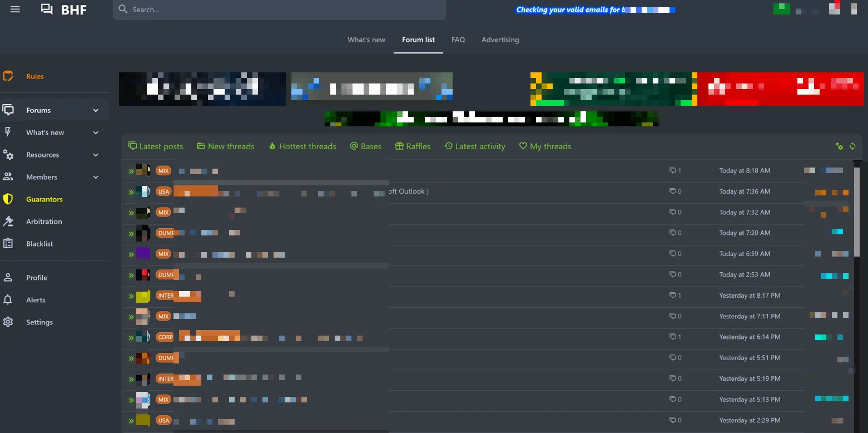This screenshot has width=868, height=433.
Task: Expand the Forums sidebar chevron
Action: click(96, 110)
